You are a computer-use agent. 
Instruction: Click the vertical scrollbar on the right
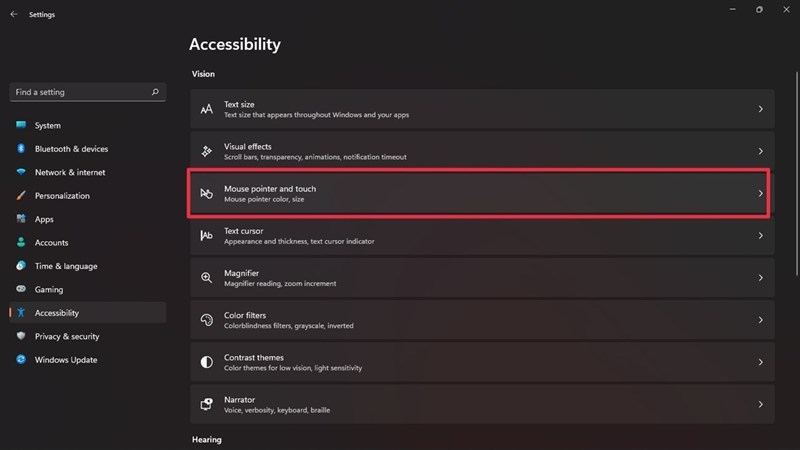(797, 174)
